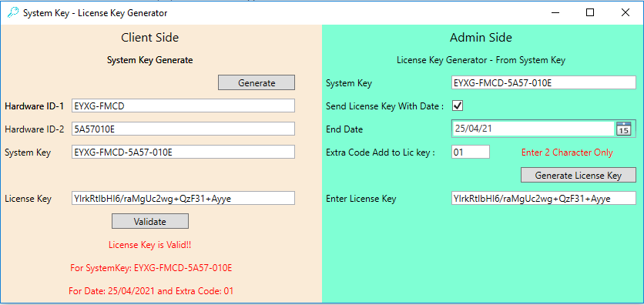Select the Extra Code input box

pyautogui.click(x=471, y=152)
